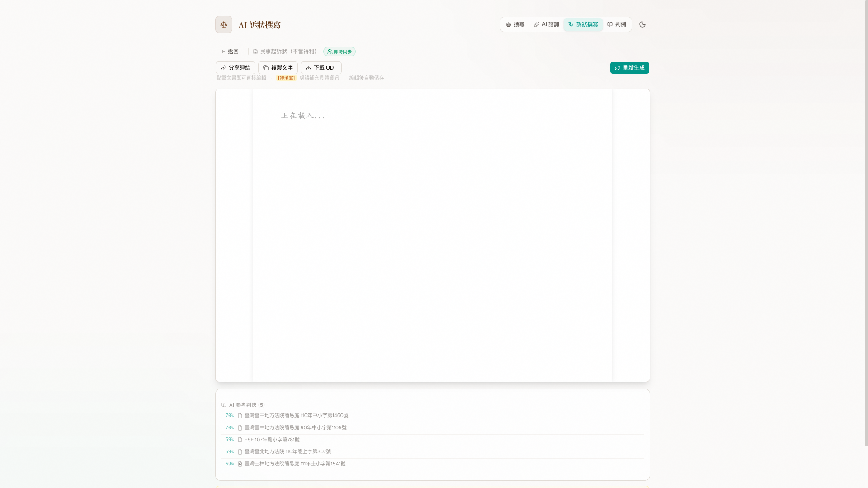This screenshot has height=488, width=868.
Task: Click the download icon on 下載 ODT
Action: click(308, 68)
